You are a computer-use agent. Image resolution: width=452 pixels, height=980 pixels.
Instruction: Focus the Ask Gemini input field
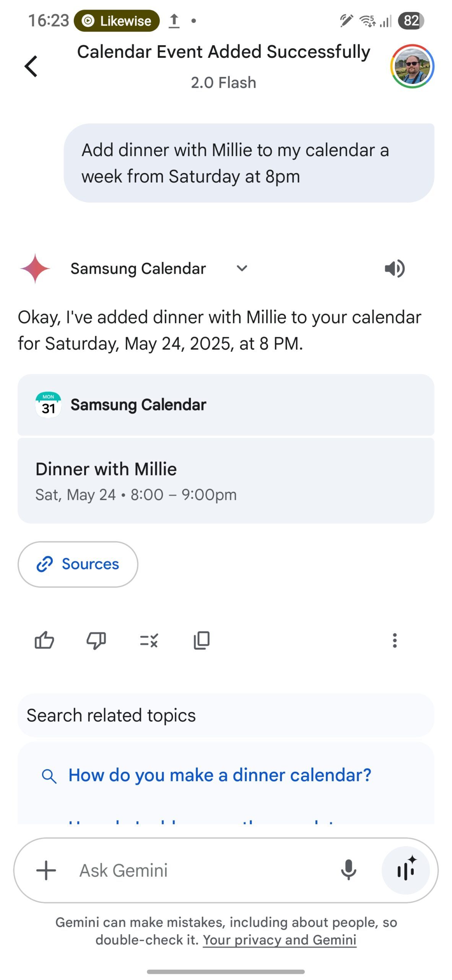click(199, 870)
